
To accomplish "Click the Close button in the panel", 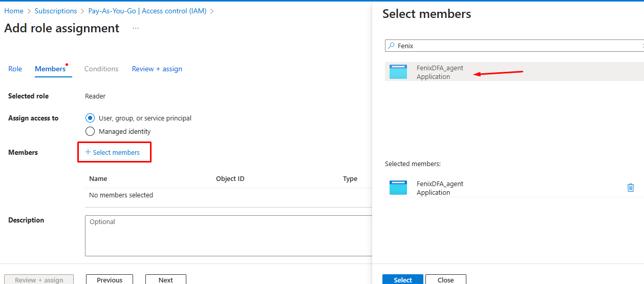I will click(x=445, y=279).
